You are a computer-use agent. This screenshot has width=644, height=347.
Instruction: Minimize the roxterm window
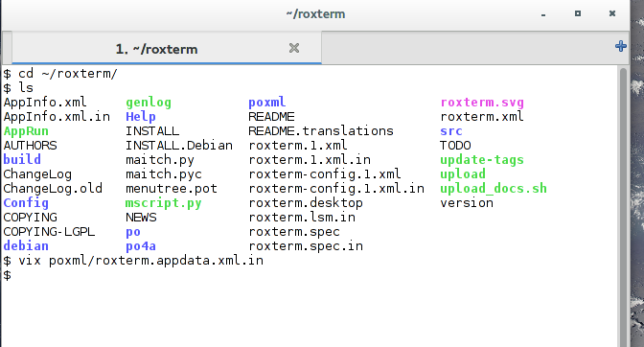(543, 14)
